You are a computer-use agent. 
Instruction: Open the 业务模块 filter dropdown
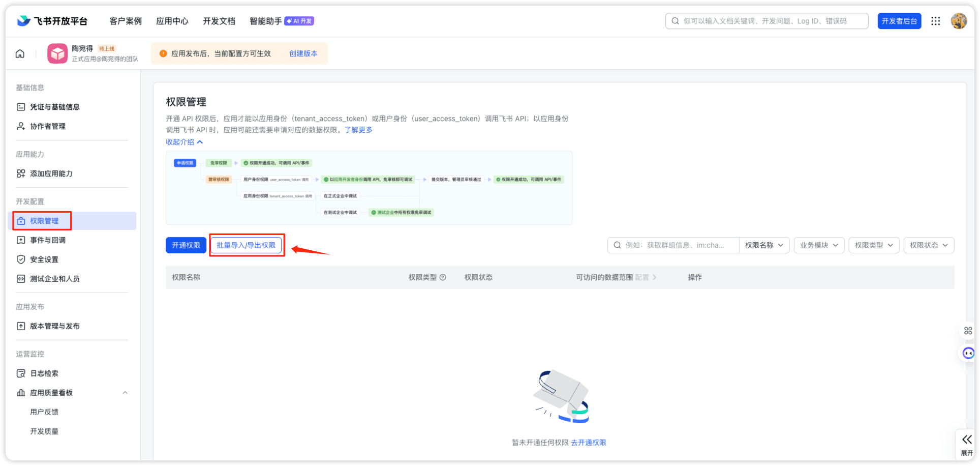(819, 245)
